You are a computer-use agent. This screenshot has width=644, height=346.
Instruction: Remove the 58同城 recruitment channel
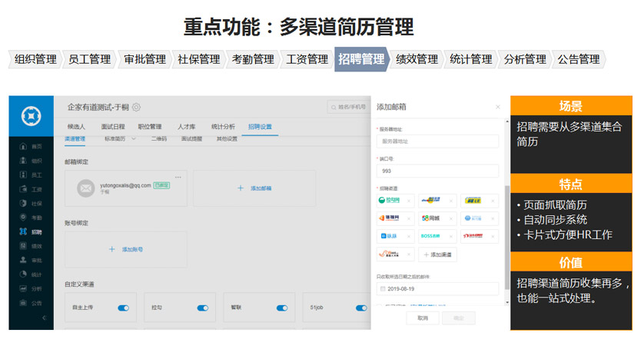click(451, 218)
